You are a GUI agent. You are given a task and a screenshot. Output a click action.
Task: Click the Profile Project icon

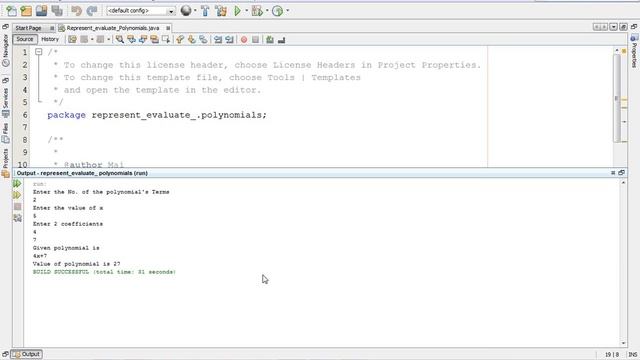(278, 11)
